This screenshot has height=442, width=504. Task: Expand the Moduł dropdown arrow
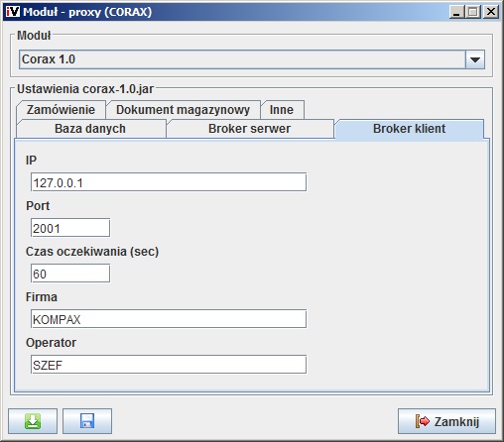coord(475,59)
